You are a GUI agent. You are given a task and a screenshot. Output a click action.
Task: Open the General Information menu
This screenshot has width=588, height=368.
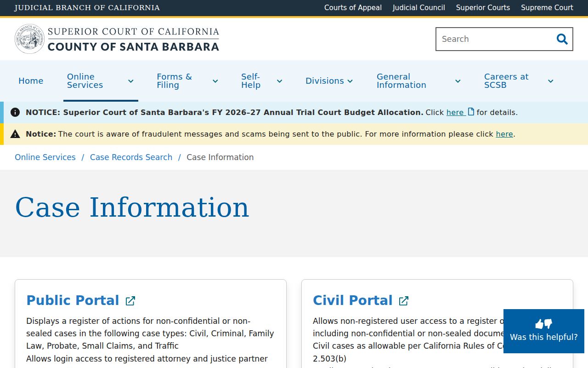point(401,81)
